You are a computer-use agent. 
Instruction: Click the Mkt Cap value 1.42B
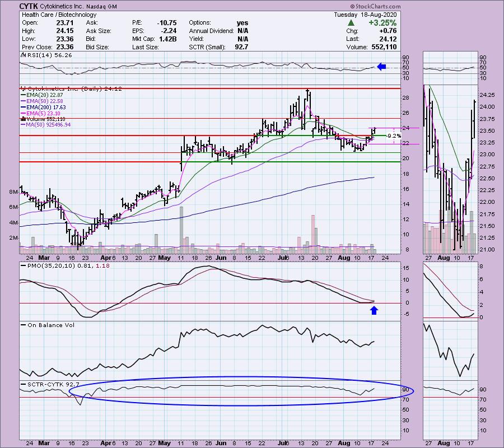168,39
